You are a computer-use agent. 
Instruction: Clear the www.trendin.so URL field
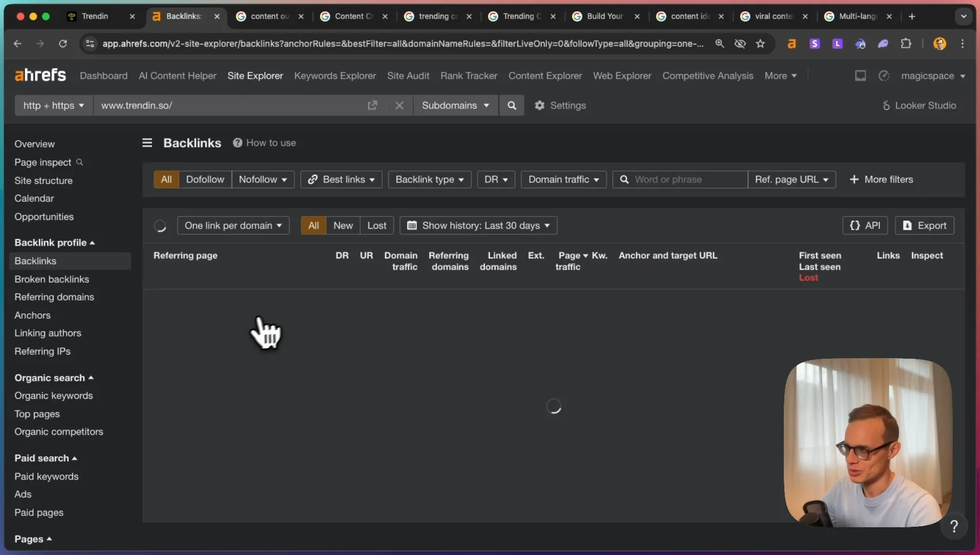[399, 105]
